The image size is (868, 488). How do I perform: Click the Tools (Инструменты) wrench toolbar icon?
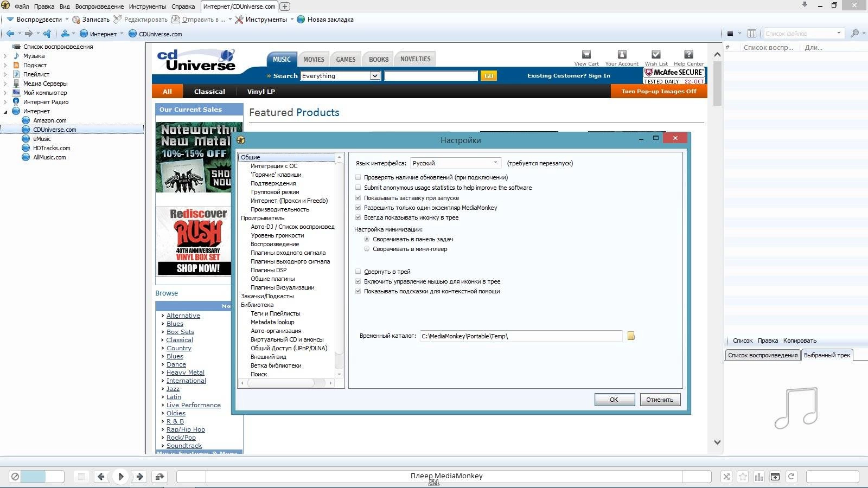tap(239, 20)
